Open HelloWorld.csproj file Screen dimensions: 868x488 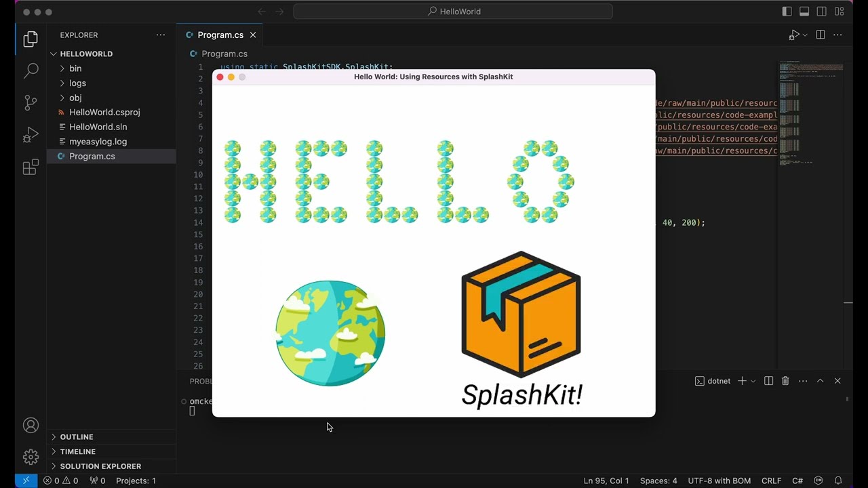(111, 113)
